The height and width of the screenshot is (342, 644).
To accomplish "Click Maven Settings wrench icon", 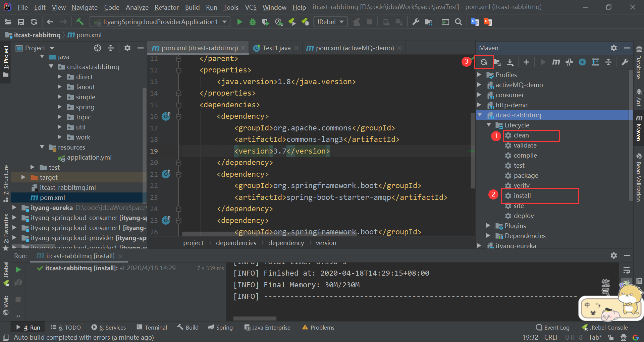I will click(x=625, y=62).
